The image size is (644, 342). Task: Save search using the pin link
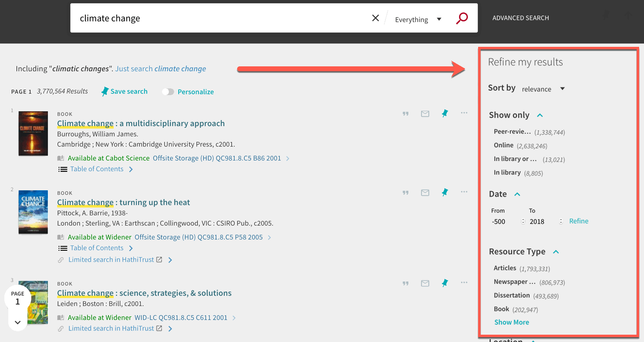click(124, 91)
